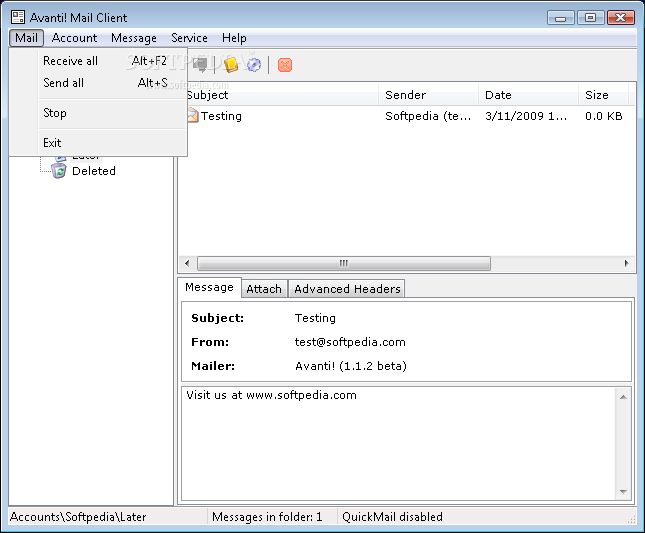
Task: Open the Service menu
Action: click(x=189, y=38)
